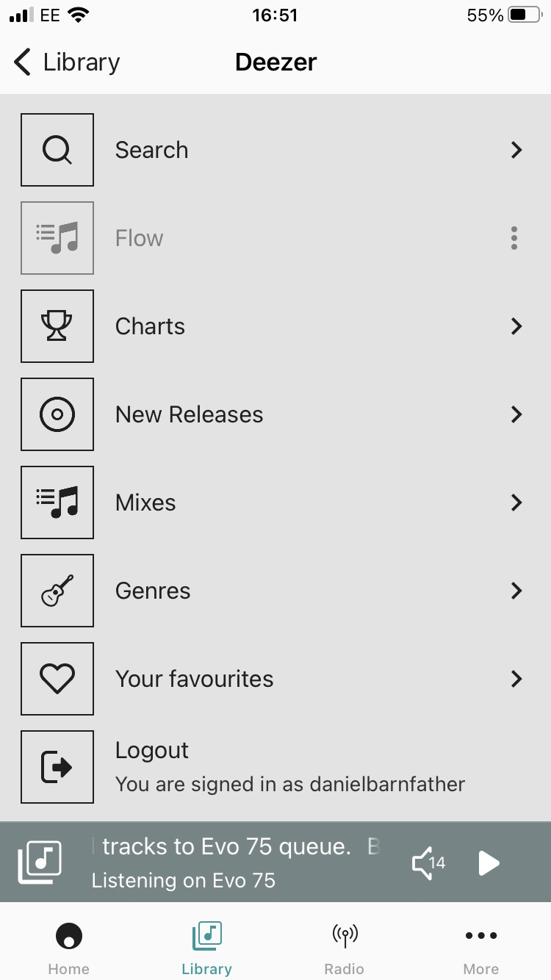Open the volume control speaker icon
The height and width of the screenshot is (980, 551).
(428, 863)
